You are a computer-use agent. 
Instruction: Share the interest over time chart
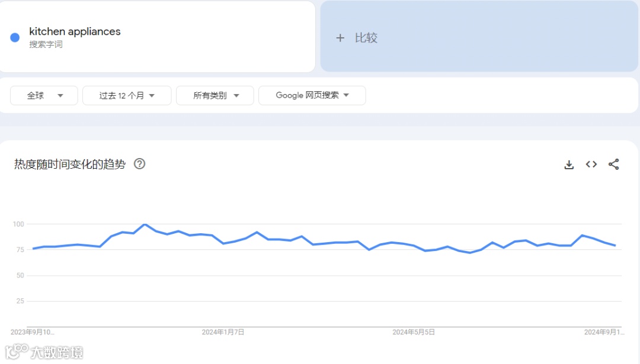pyautogui.click(x=613, y=165)
